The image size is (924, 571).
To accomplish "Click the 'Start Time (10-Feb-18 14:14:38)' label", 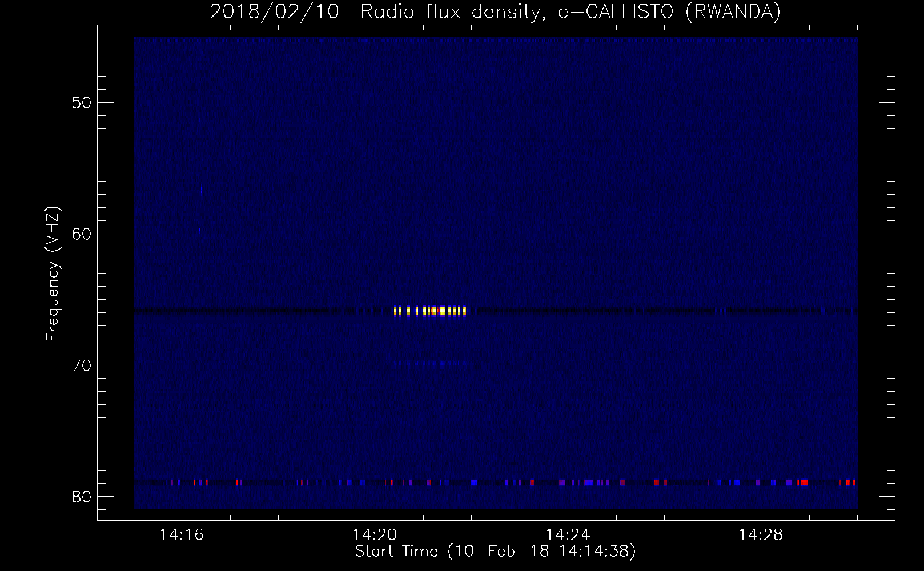I will click(495, 552).
